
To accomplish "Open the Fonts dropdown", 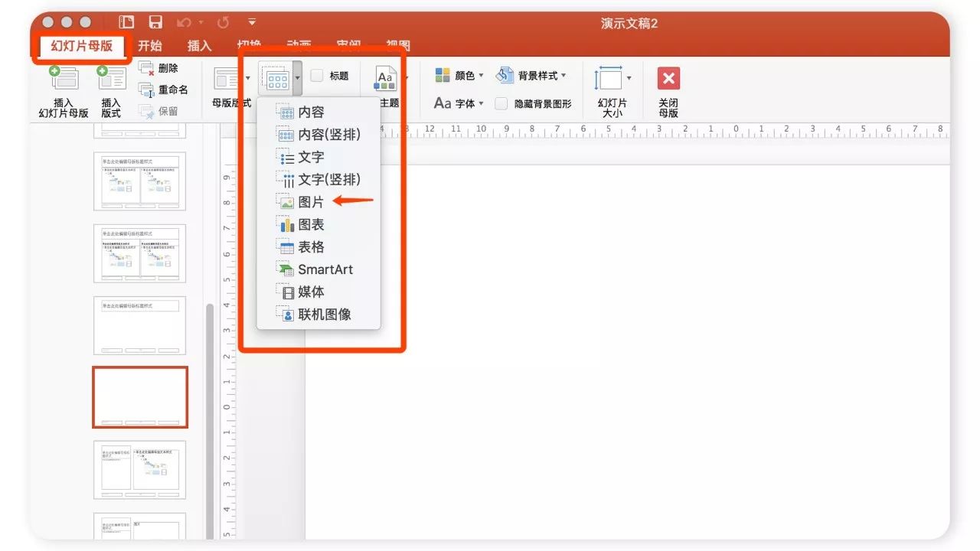I will click(x=459, y=103).
